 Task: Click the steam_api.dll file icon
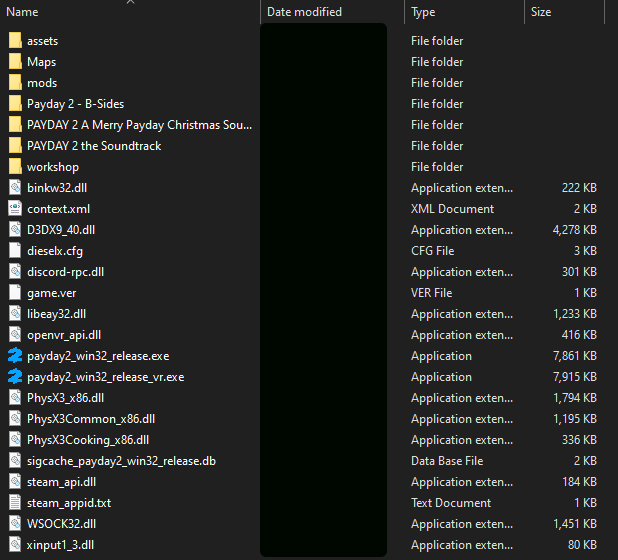(x=15, y=482)
